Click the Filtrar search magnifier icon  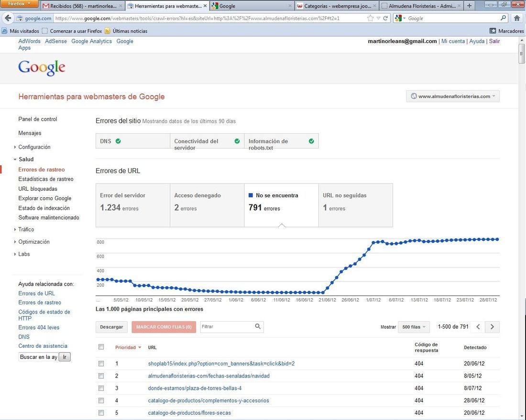point(258,326)
